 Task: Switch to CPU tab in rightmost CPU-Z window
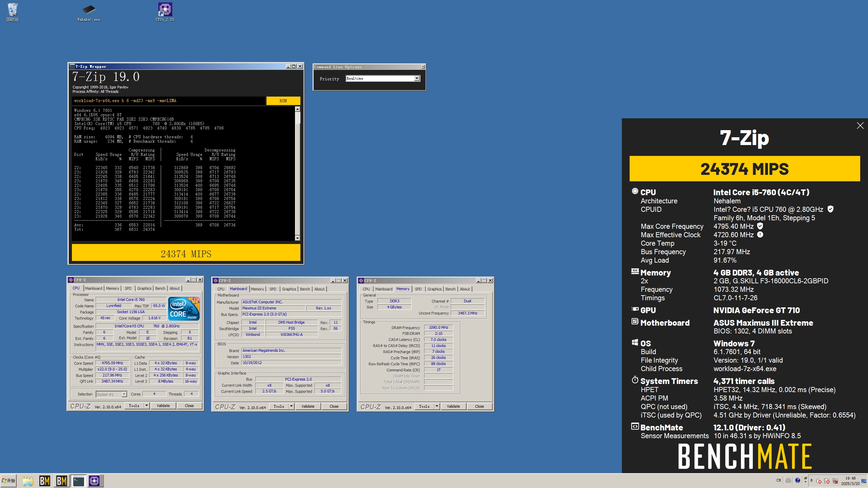click(366, 289)
